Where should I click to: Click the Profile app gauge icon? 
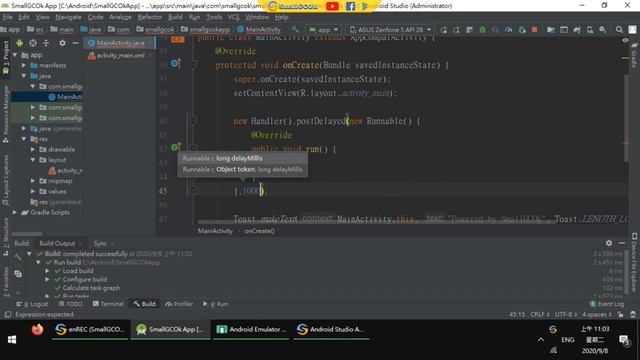[509, 30]
